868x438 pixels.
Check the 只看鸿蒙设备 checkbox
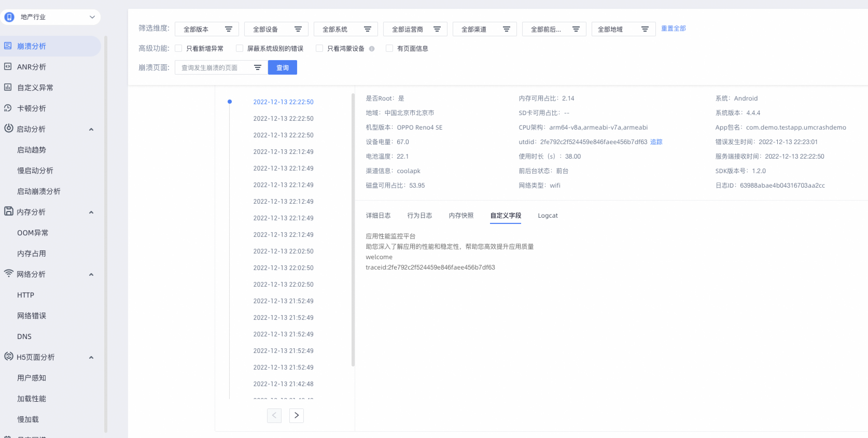(x=319, y=48)
